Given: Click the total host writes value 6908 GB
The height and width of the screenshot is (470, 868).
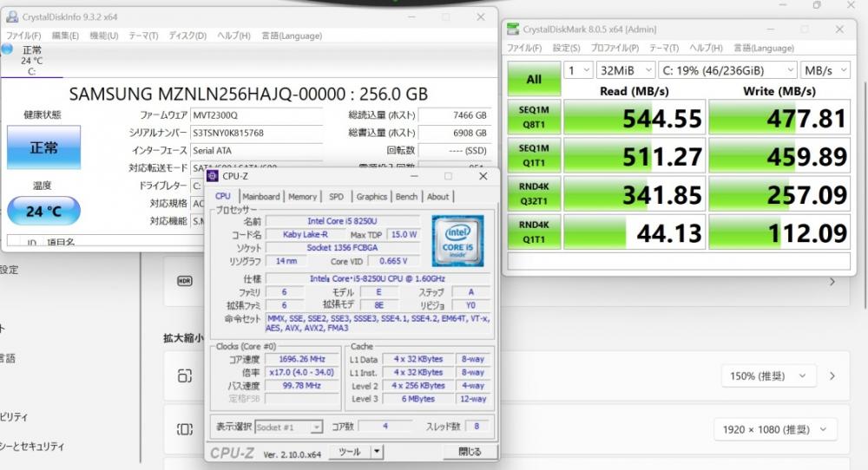Looking at the screenshot, I should click(454, 133).
